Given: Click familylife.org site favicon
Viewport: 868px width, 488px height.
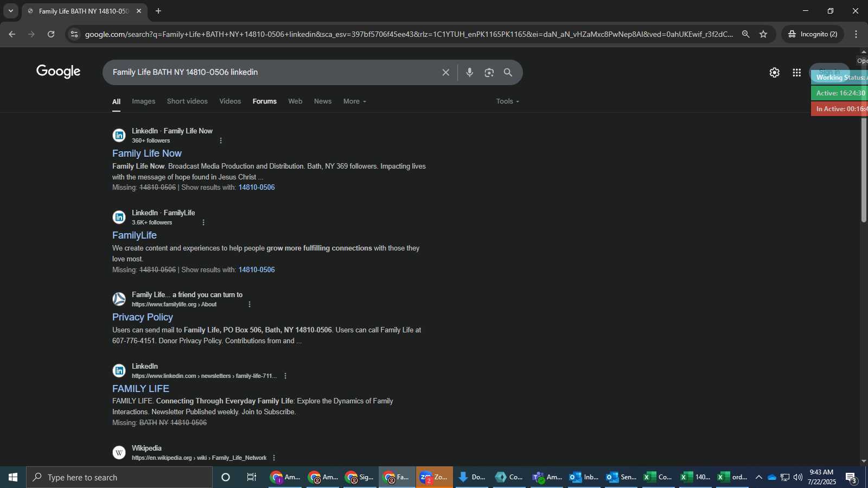Looking at the screenshot, I should (119, 299).
